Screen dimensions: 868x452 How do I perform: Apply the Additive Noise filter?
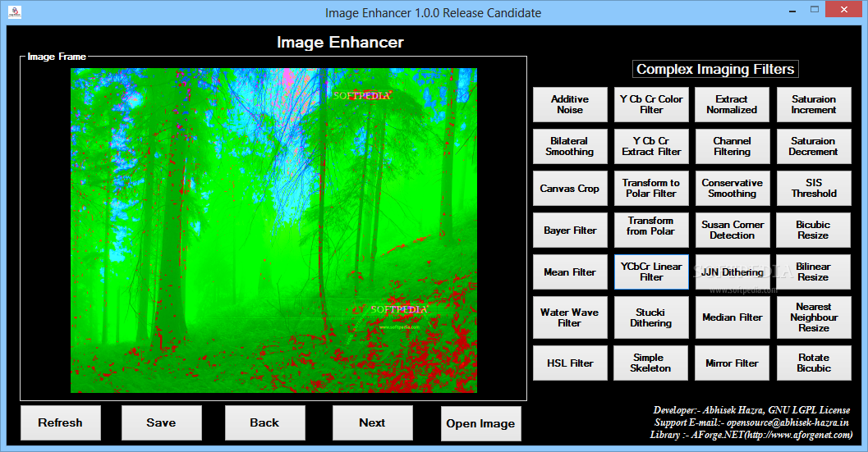[x=570, y=104]
